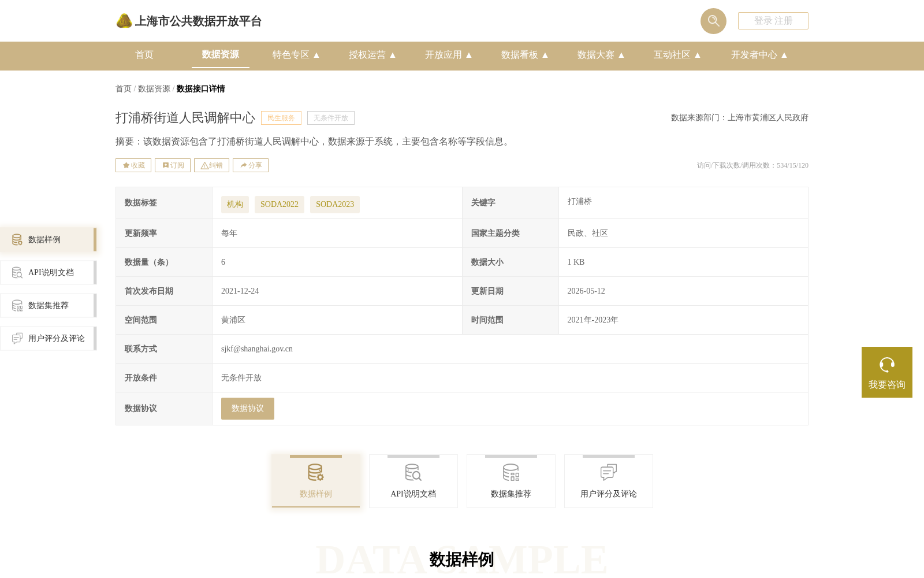Switch to the API说明文档 tab card
Image resolution: width=924 pixels, height=578 pixels.
[x=413, y=481]
